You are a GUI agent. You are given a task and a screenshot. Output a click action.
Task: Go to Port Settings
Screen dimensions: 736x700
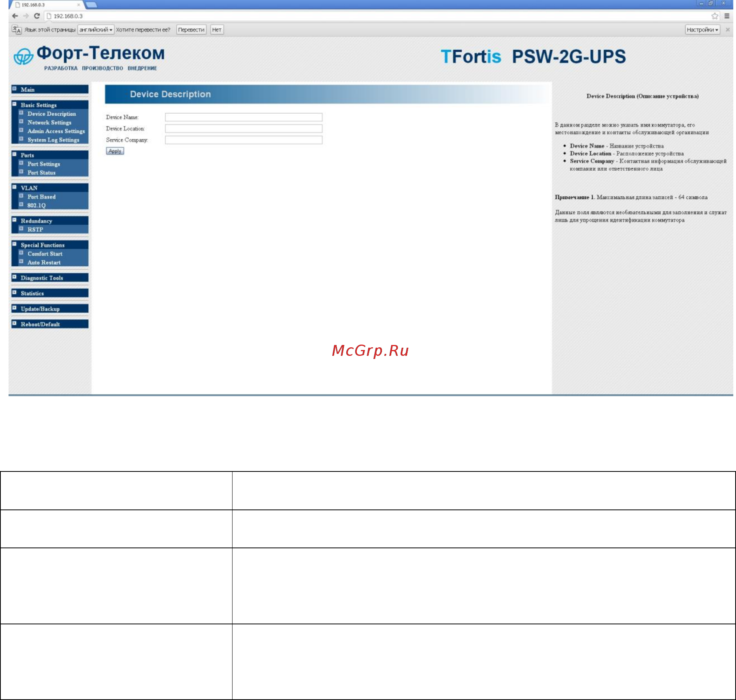click(x=43, y=164)
